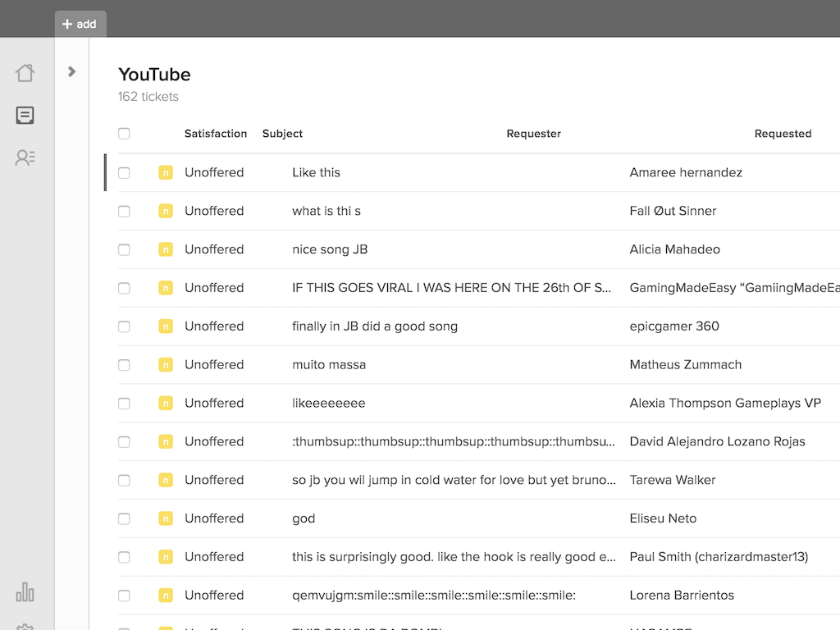Open the Views ticket list sidebar icon

(25, 116)
